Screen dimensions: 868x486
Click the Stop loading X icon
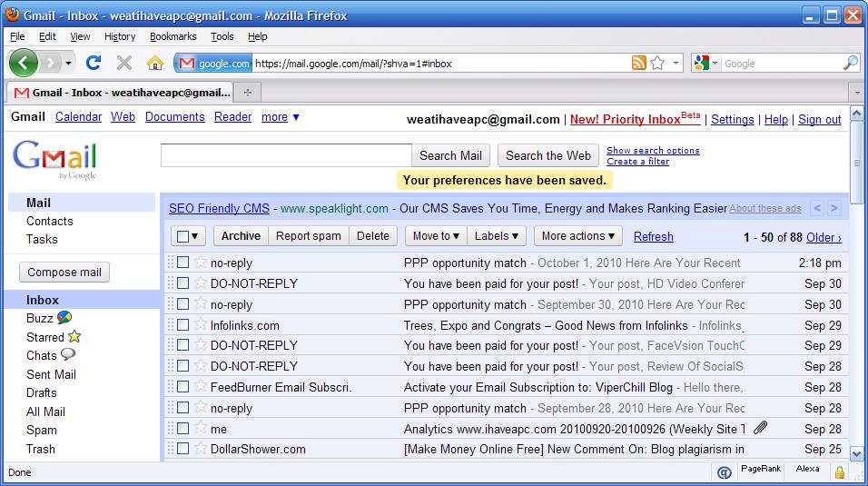[x=124, y=64]
